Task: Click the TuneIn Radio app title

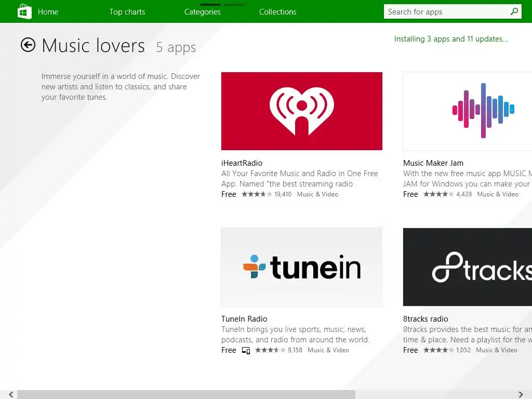Action: 244,319
